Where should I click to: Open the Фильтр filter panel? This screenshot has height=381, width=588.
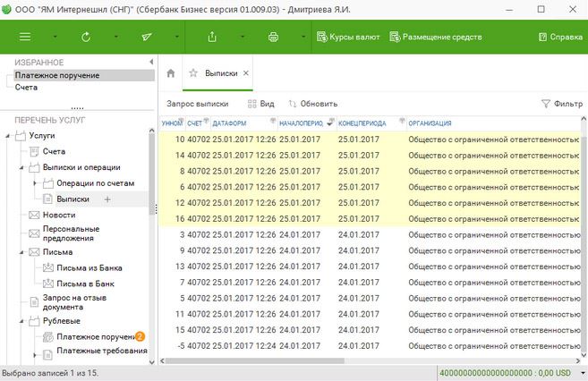pyautogui.click(x=562, y=104)
